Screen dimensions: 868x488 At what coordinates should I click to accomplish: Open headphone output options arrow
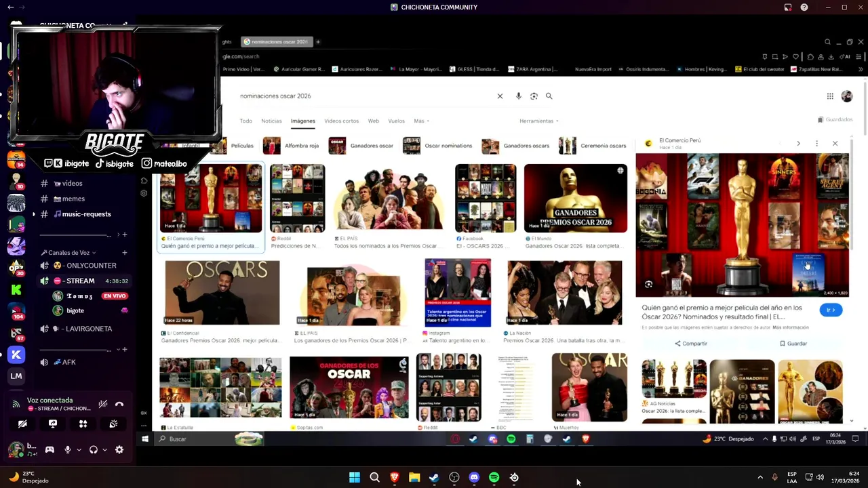[x=104, y=449]
